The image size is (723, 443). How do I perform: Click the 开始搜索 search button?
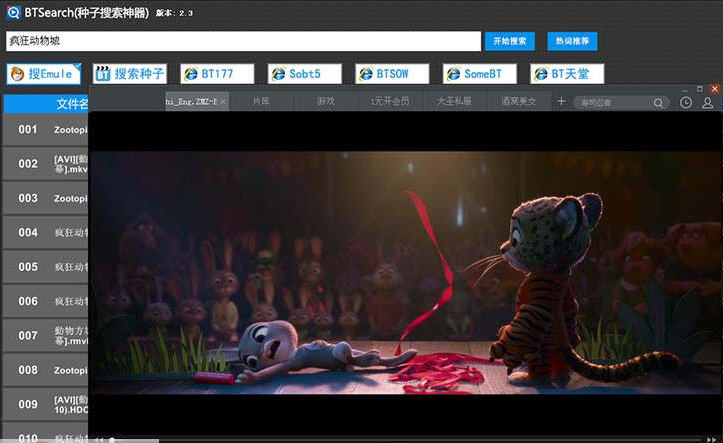coord(510,41)
